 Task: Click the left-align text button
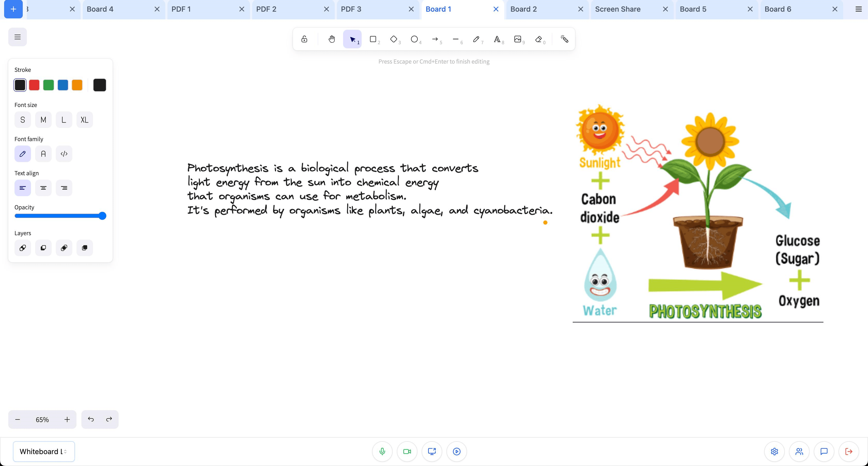22,188
